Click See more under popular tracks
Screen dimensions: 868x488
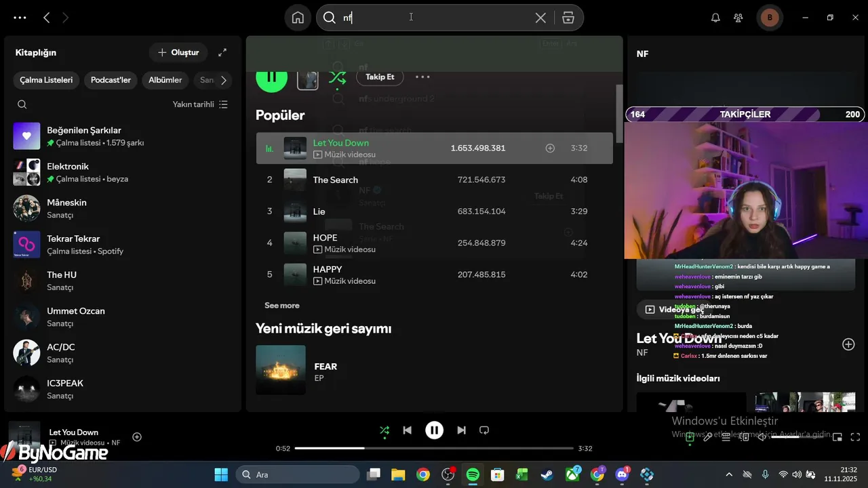click(x=282, y=306)
